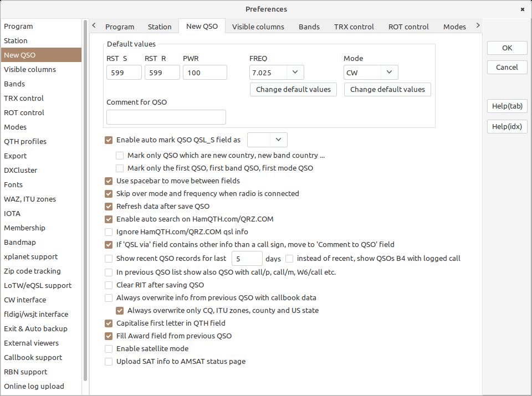Screen dimensions: 532x396
Task: Enable satellite mode checkbox
Action: coord(109,349)
